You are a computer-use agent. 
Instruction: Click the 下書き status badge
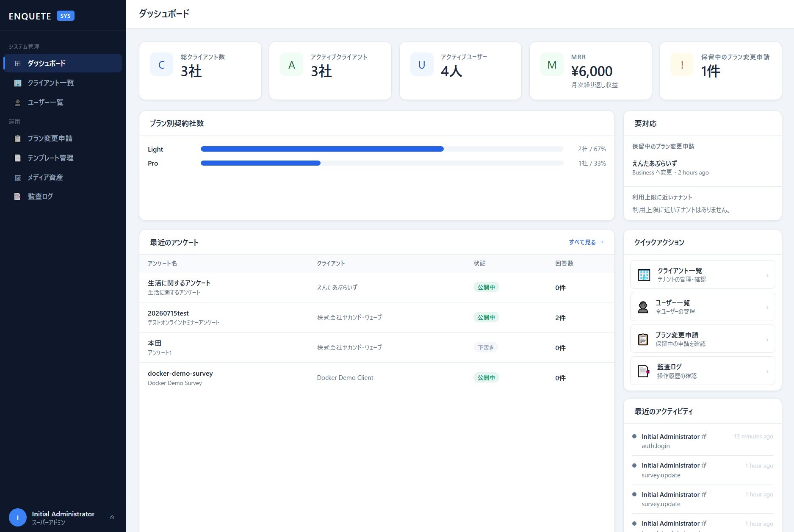(486, 347)
